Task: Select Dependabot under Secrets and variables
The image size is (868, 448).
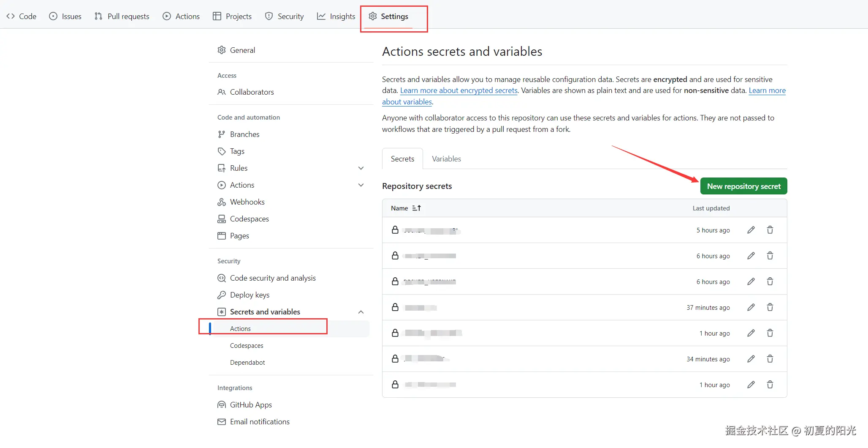Action: 247,363
